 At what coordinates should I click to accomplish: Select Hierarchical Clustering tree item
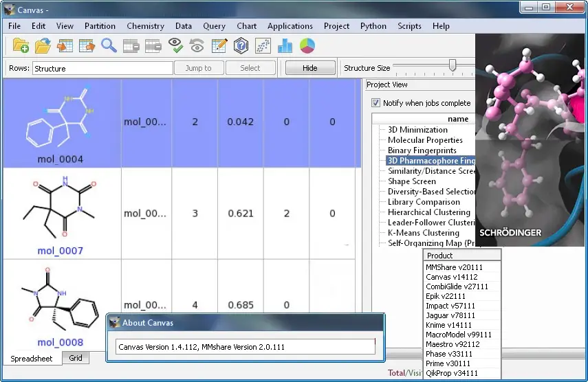point(428,212)
